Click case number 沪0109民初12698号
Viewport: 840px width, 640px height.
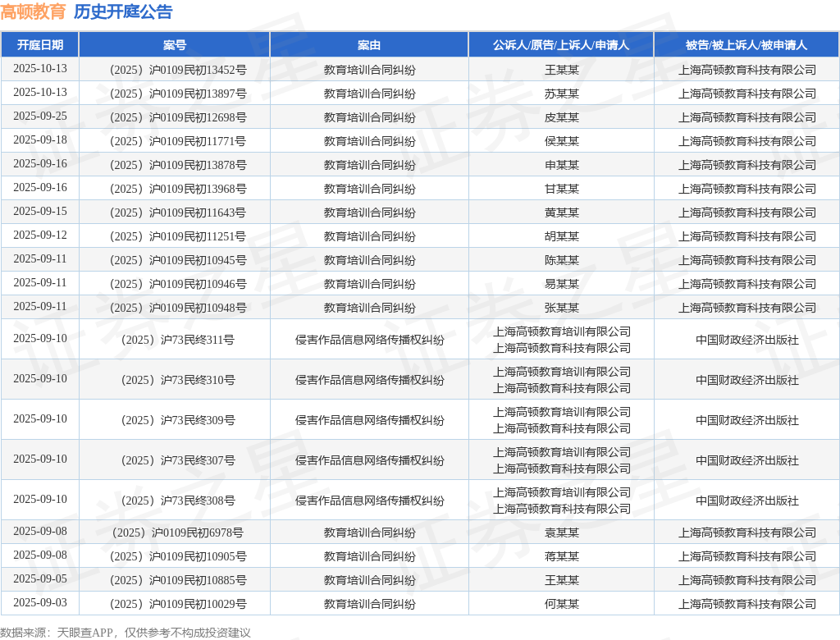pos(198,117)
